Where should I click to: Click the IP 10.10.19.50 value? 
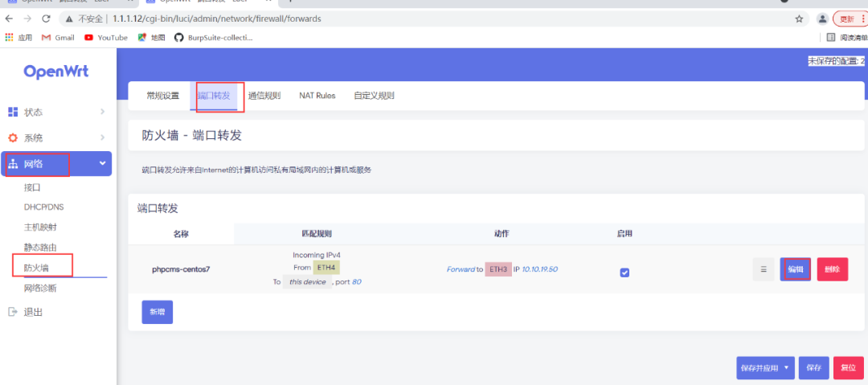539,269
